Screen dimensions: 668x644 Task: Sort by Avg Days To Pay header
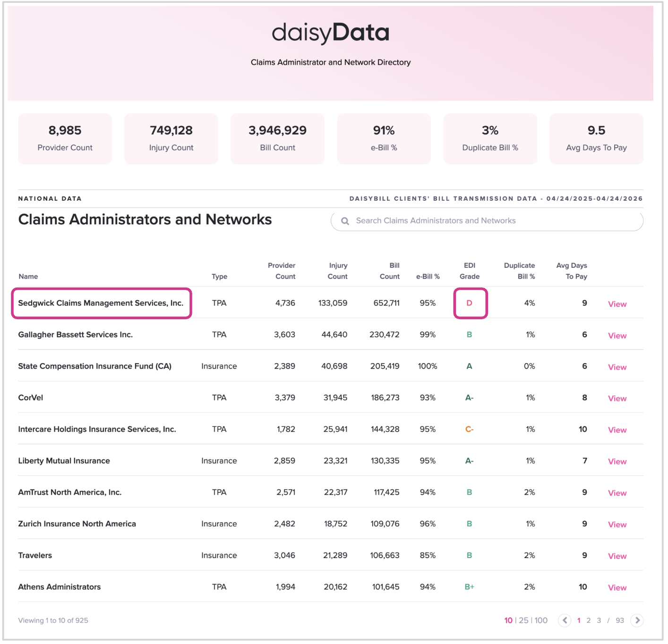coord(572,271)
